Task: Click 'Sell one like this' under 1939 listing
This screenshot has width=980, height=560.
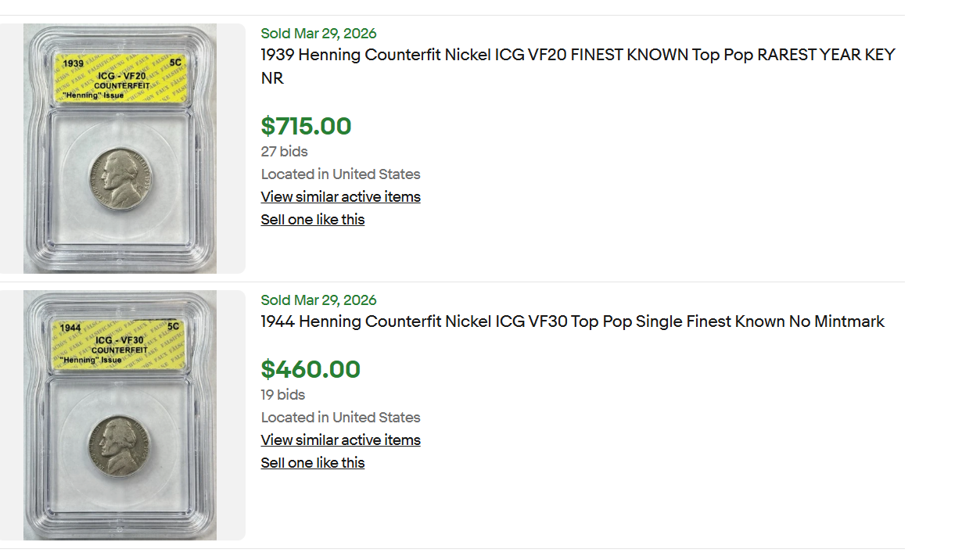Action: (313, 220)
